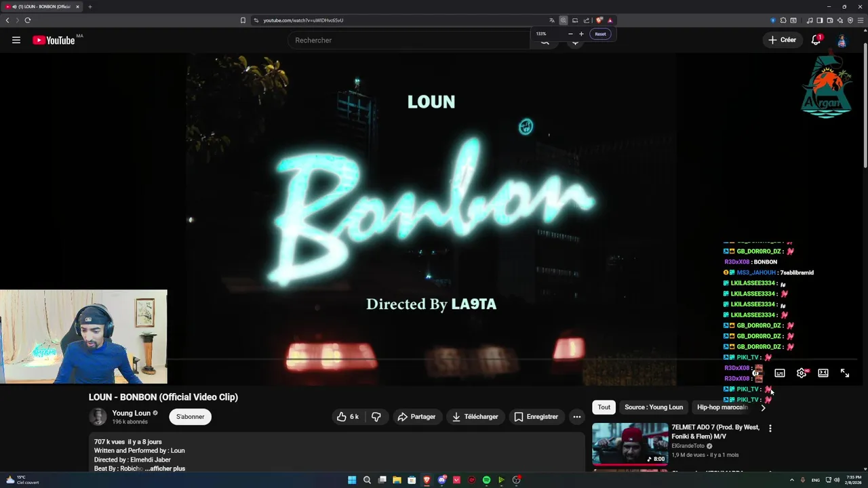Screen dimensions: 868x488
Task: Open the browser main menu
Action: pyautogui.click(x=861, y=20)
